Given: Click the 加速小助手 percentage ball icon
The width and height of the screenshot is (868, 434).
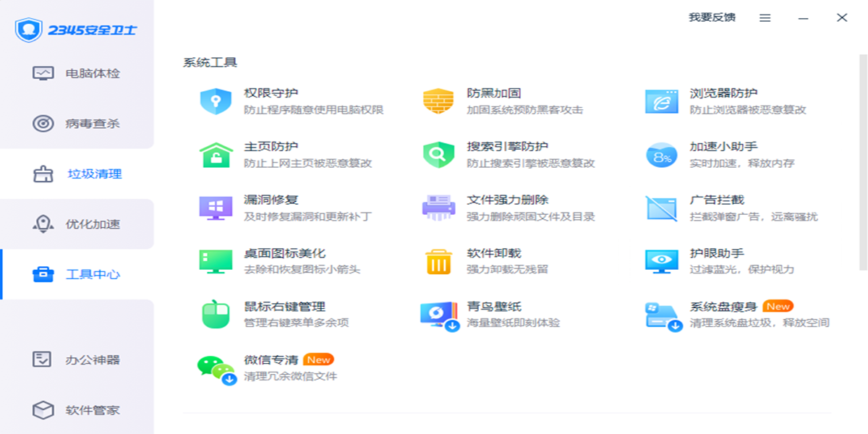Looking at the screenshot, I should pyautogui.click(x=661, y=155).
